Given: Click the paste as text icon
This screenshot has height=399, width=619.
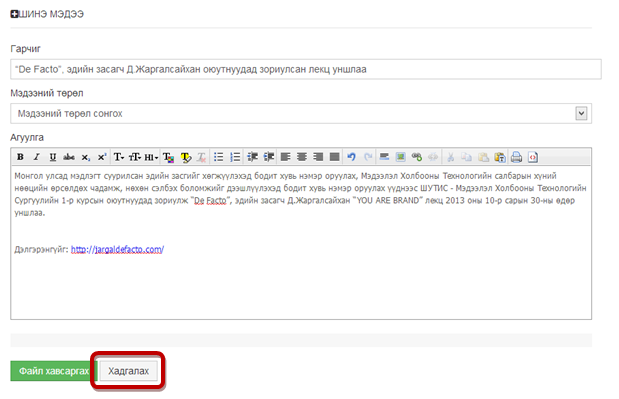Looking at the screenshot, I should pos(500,157).
